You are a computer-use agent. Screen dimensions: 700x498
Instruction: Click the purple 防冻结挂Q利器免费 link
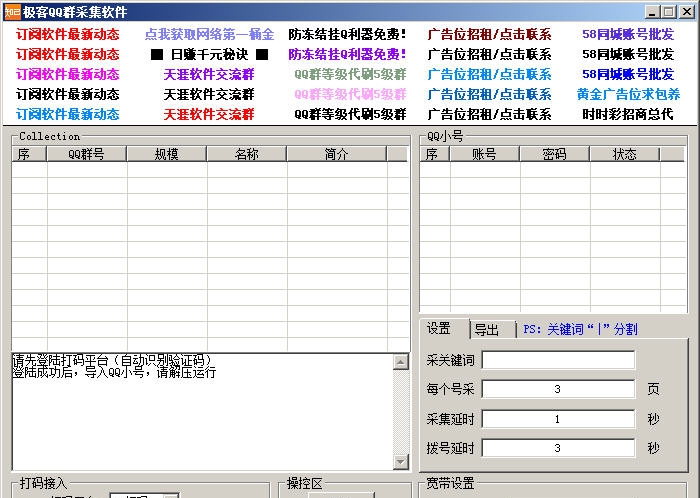click(347, 54)
